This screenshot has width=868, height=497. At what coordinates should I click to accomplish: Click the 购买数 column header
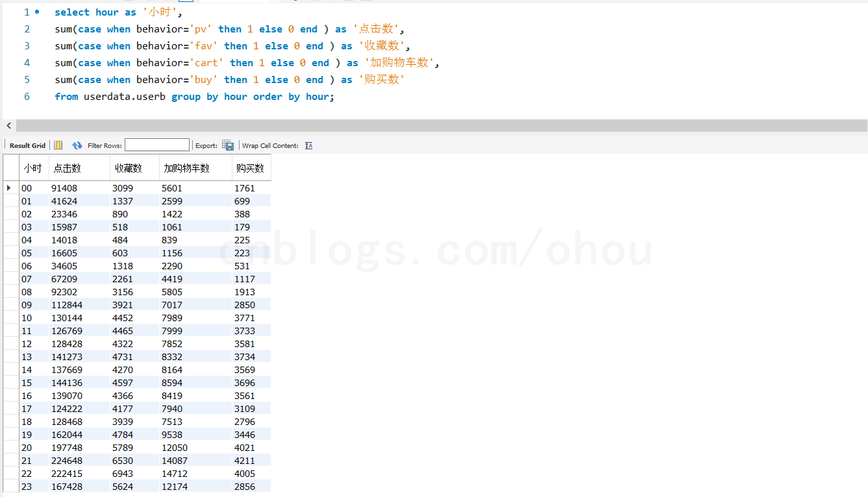coord(251,168)
